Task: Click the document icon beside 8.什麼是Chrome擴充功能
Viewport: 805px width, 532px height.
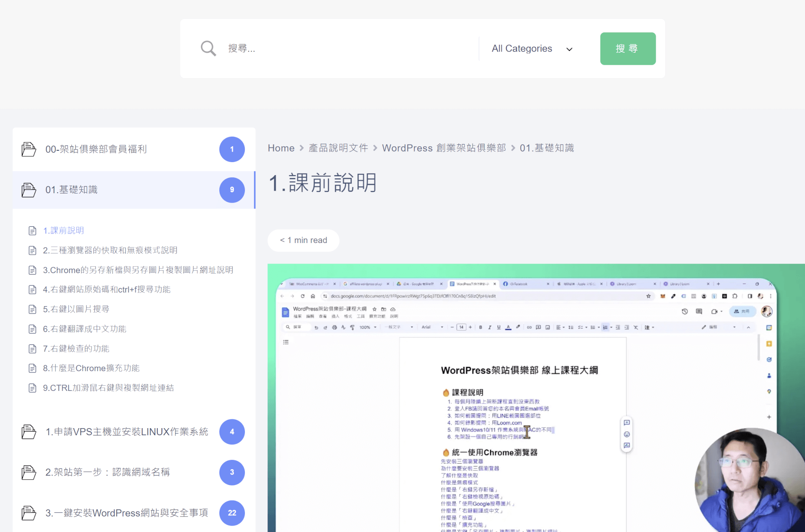Action: click(x=32, y=368)
